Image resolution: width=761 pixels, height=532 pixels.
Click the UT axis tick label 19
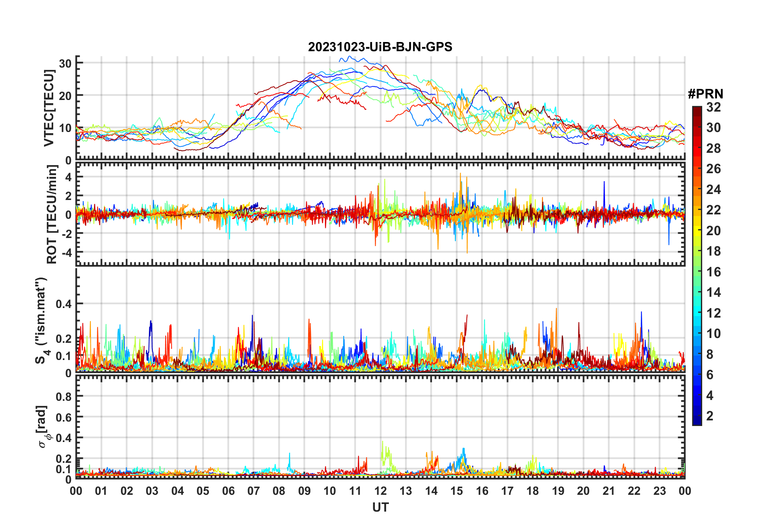[x=558, y=491]
